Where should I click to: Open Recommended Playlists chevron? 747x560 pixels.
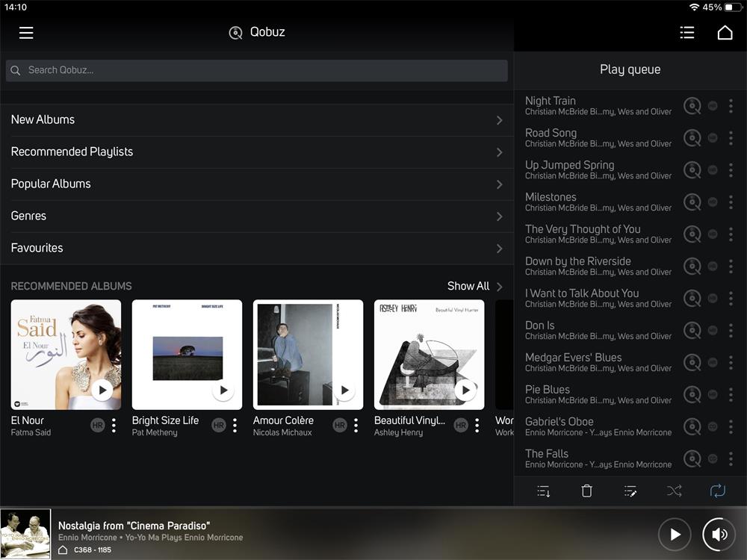pos(499,152)
